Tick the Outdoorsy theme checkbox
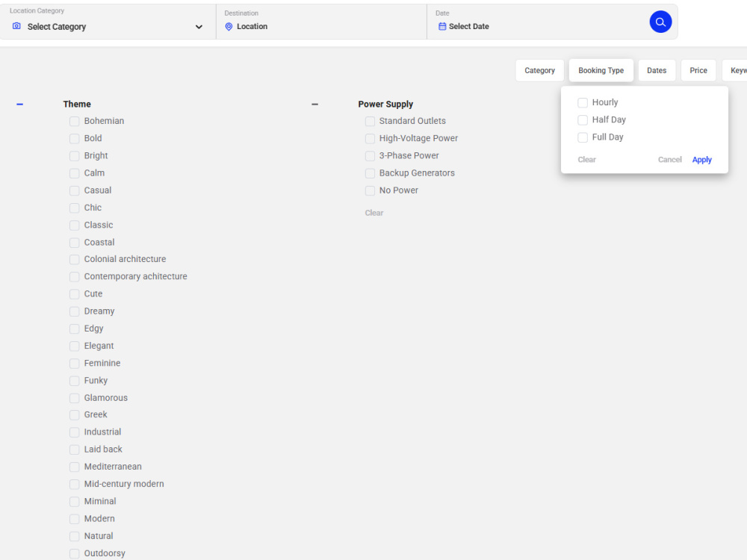This screenshot has height=560, width=747. pyautogui.click(x=74, y=554)
